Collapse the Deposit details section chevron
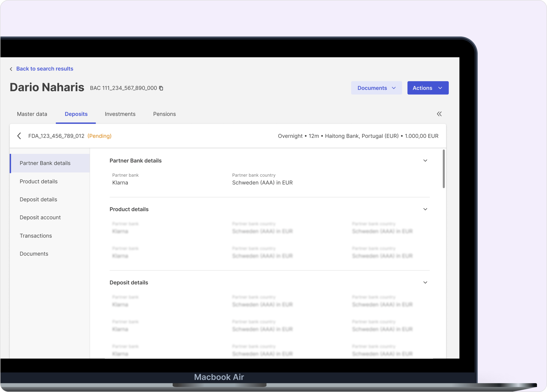 click(x=425, y=282)
